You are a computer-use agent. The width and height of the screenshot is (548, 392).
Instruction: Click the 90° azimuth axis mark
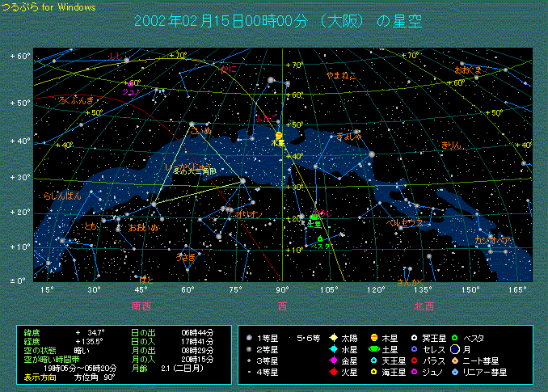click(282, 289)
